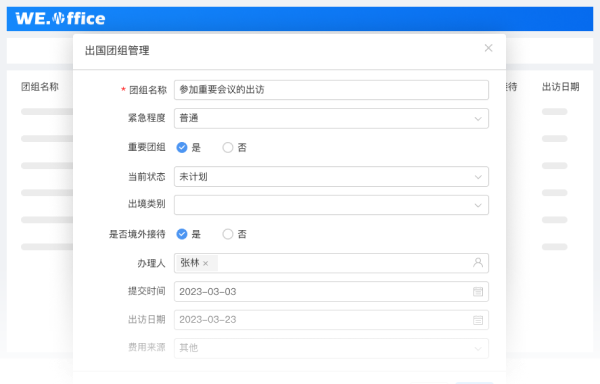Open the 紧急程度 dropdown
The image size is (600, 384).
point(331,118)
